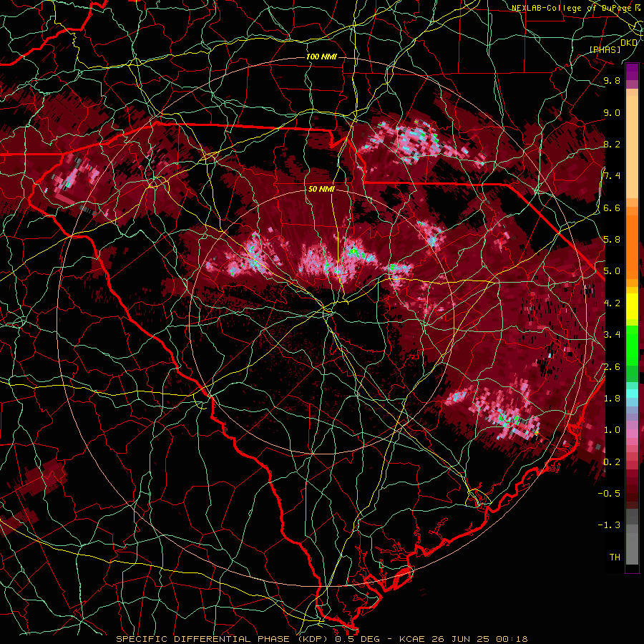
Task: Click the 26 JUN 25 00:18 timestamp
Action: [479, 639]
